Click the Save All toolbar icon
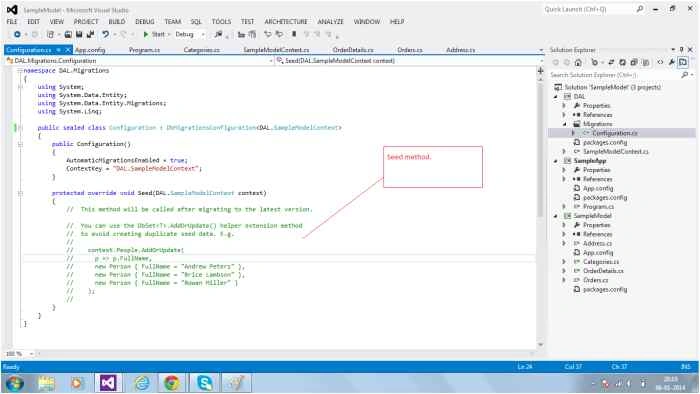 pyautogui.click(x=91, y=34)
